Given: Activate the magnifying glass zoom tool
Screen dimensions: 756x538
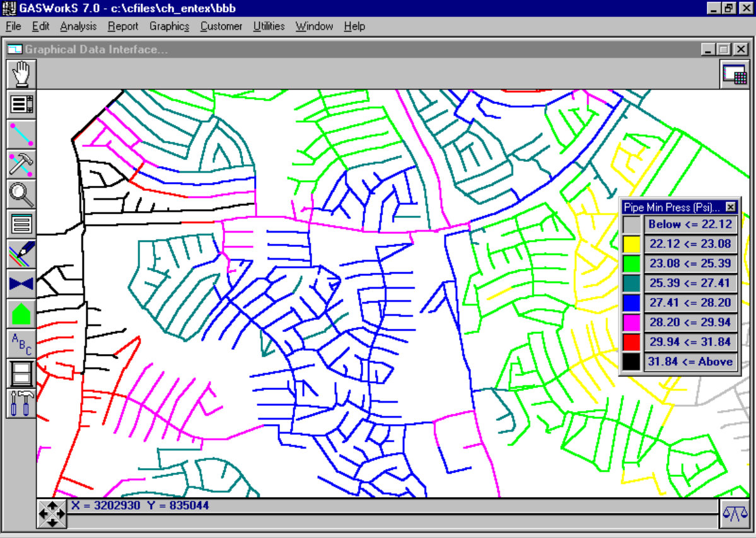Looking at the screenshot, I should pos(21,194).
